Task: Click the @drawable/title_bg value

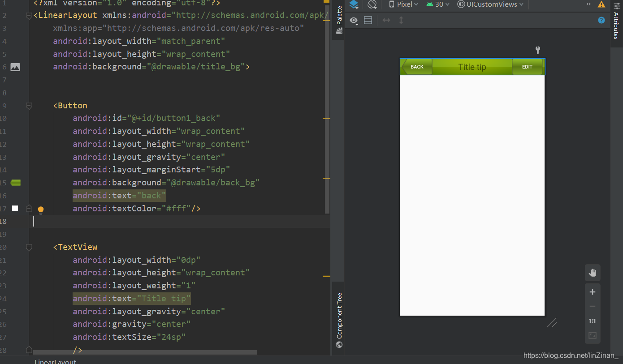Action: 196,67
